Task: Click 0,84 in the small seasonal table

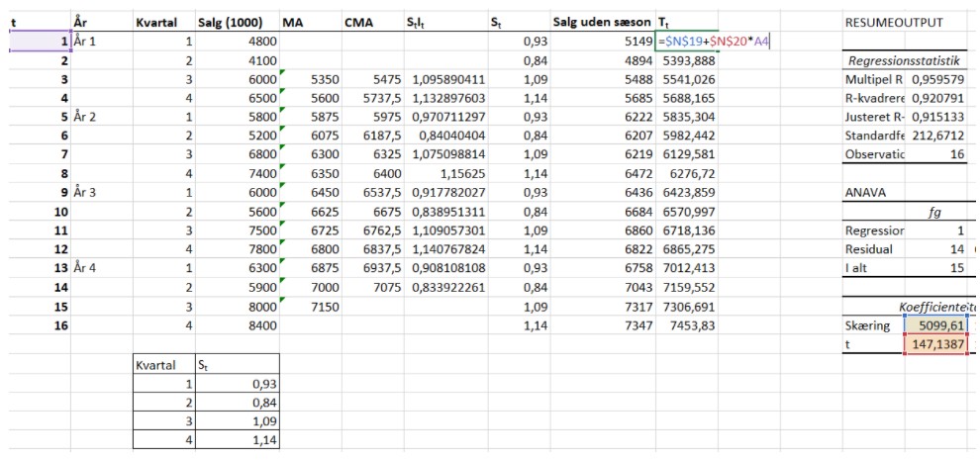Action: (x=238, y=403)
